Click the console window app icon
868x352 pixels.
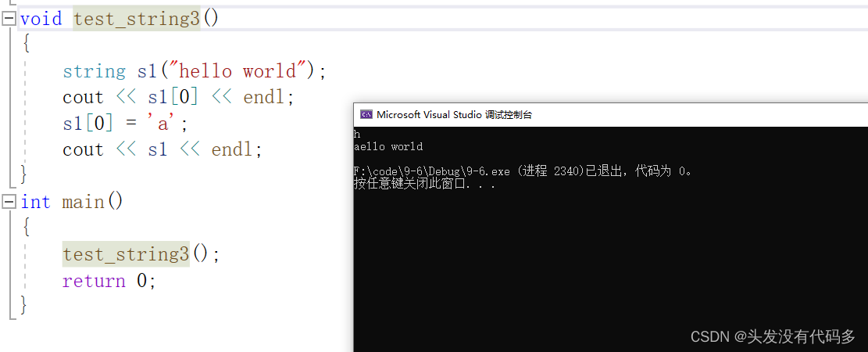click(x=366, y=115)
